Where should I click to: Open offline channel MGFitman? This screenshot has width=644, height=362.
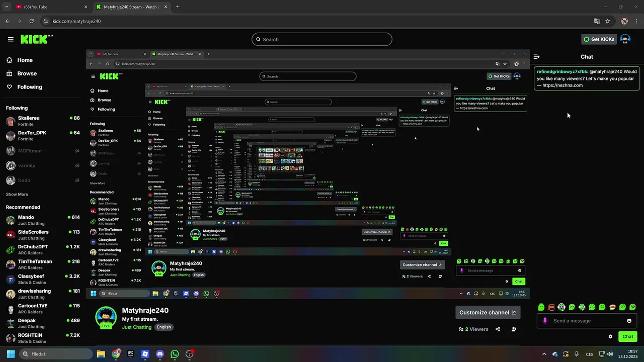(42, 151)
